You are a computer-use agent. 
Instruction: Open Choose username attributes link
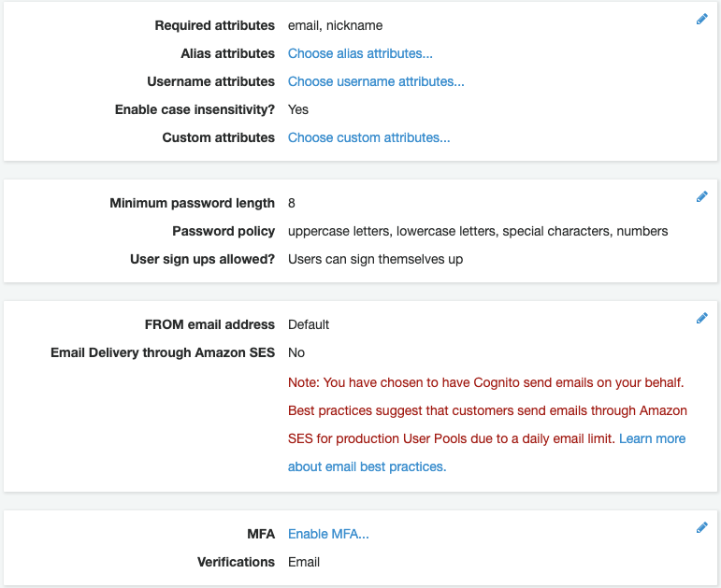coord(376,81)
